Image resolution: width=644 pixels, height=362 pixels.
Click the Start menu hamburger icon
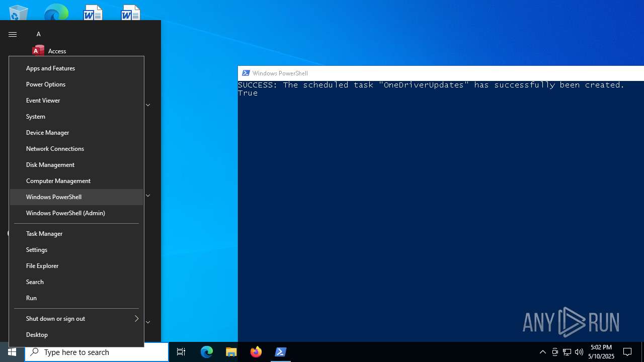click(13, 34)
